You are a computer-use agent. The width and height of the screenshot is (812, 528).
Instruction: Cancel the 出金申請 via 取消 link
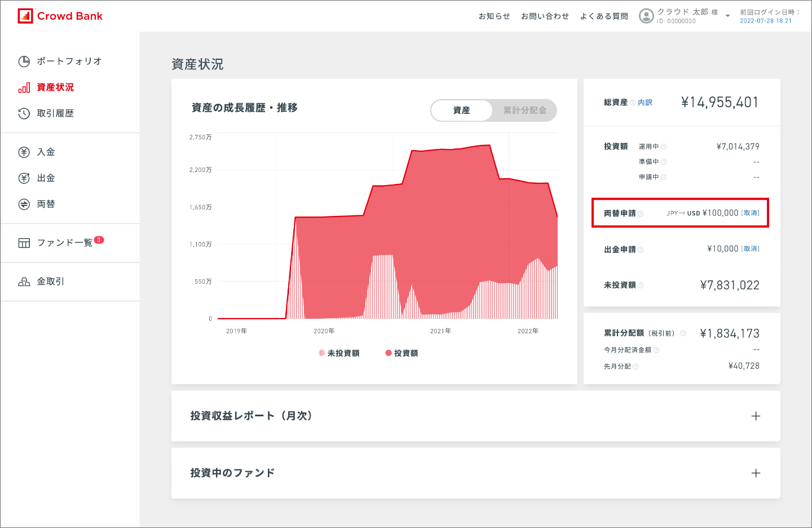pos(751,249)
